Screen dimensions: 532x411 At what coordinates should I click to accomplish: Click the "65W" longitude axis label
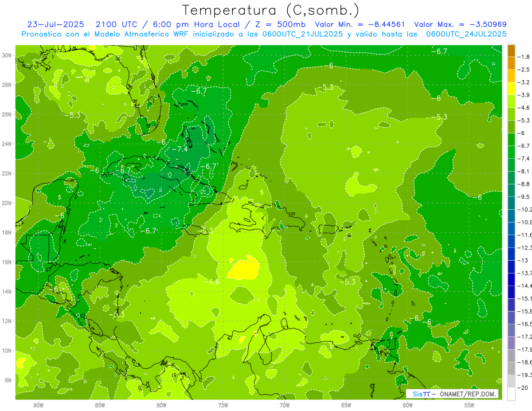346,405
